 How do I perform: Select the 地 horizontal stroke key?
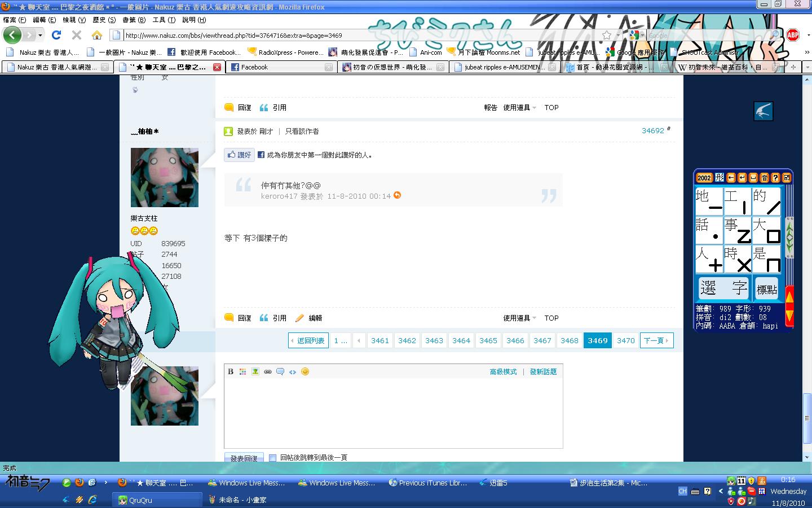tap(709, 202)
